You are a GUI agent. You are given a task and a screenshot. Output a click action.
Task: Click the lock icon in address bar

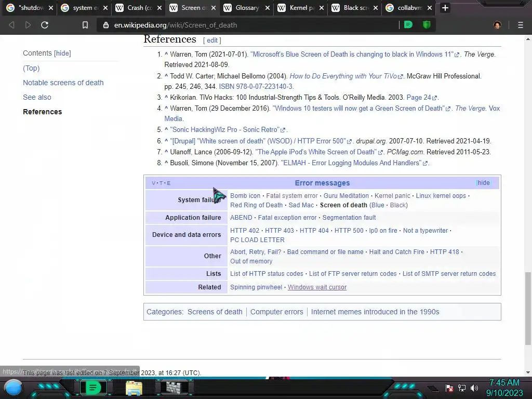[106, 25]
